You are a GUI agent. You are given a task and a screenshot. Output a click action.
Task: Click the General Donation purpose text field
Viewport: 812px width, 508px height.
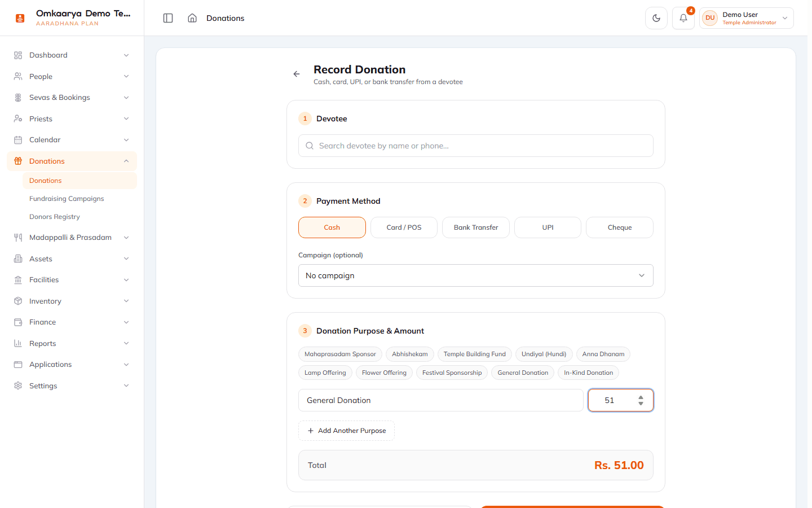pyautogui.click(x=441, y=400)
